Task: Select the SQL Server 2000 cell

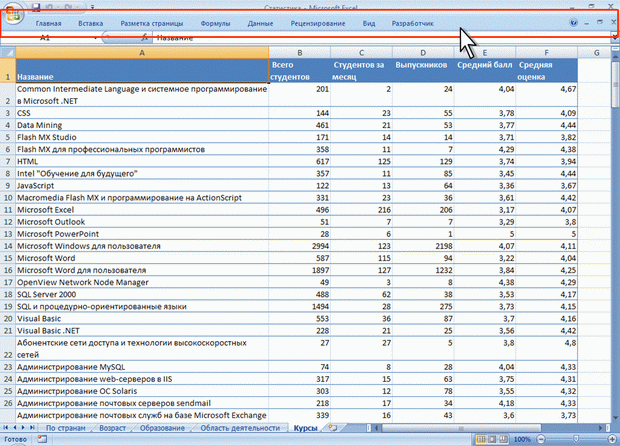Action: pos(142,294)
